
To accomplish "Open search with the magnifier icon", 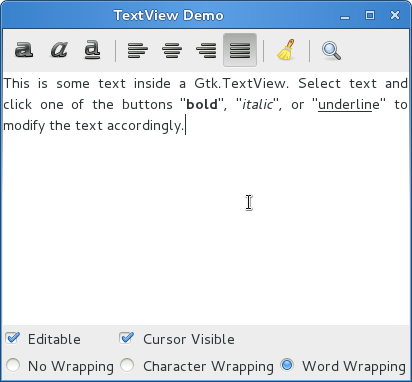I will pyautogui.click(x=331, y=50).
